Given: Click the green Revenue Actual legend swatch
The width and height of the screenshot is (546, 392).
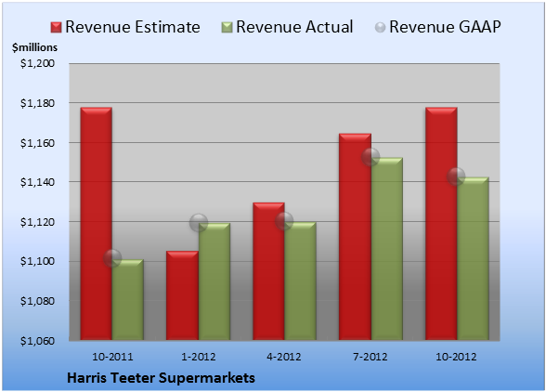Looking at the screenshot, I should click(227, 28).
